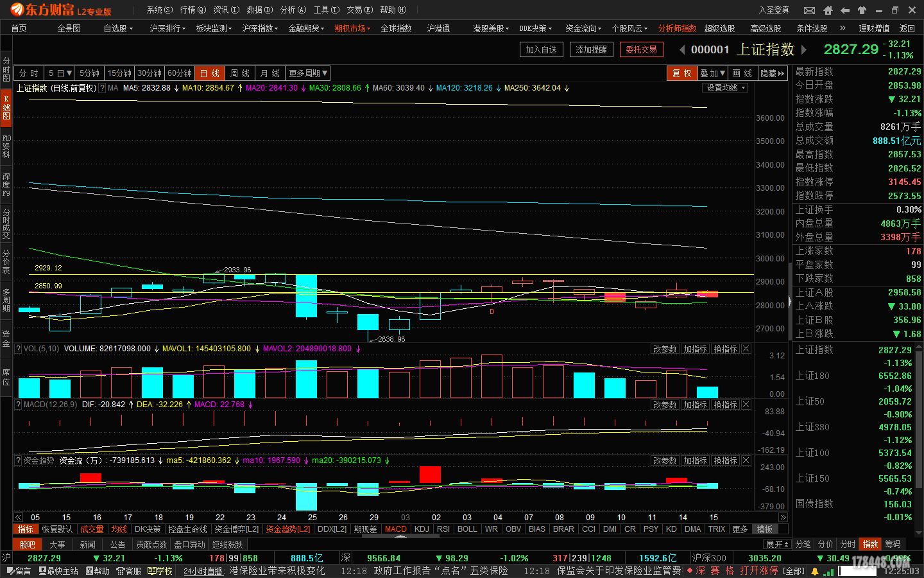The height and width of the screenshot is (578, 924).
Task: Open the 分析(A) menu
Action: [293, 10]
